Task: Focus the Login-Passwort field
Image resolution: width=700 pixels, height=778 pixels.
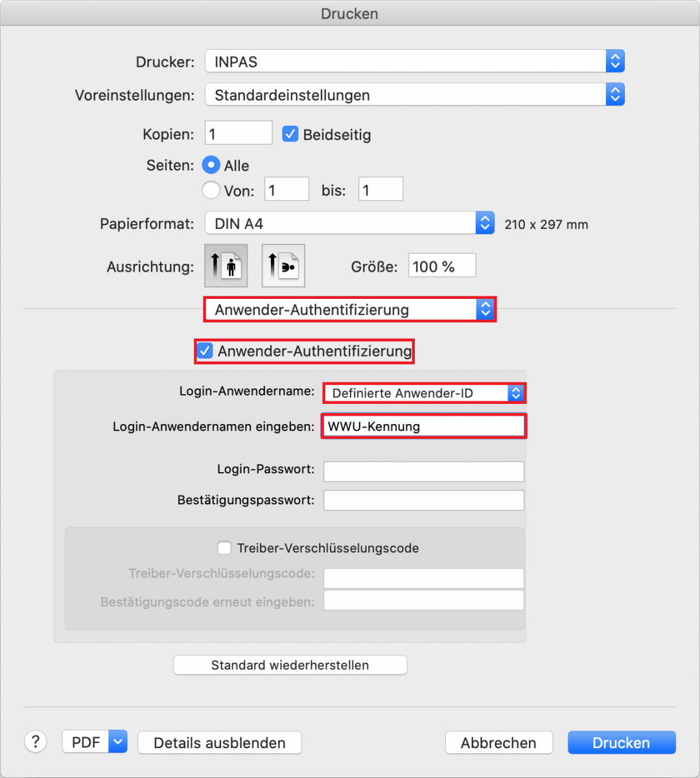Action: click(424, 471)
